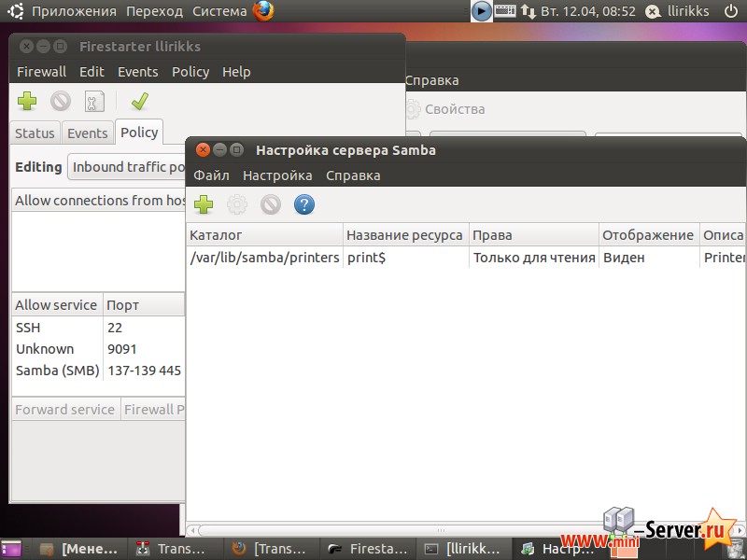Open the Файл menu in Samba settings
The height and width of the screenshot is (560, 747).
(x=211, y=175)
